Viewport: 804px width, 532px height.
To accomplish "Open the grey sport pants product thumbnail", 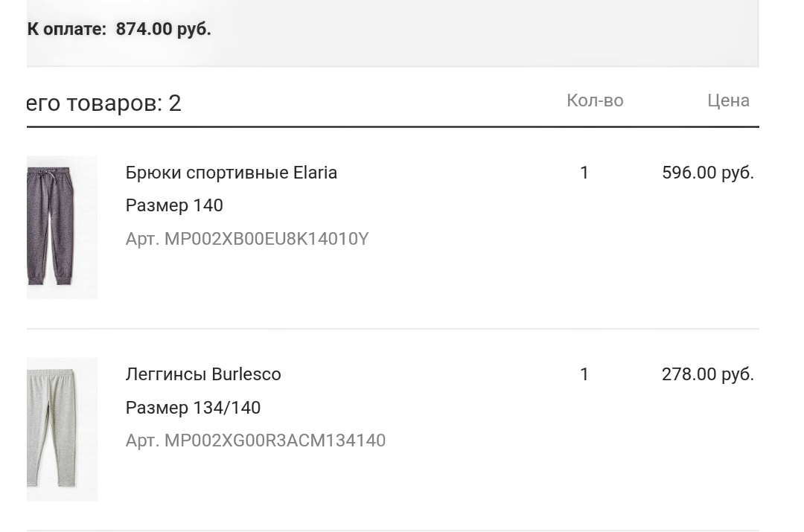I will (x=62, y=228).
